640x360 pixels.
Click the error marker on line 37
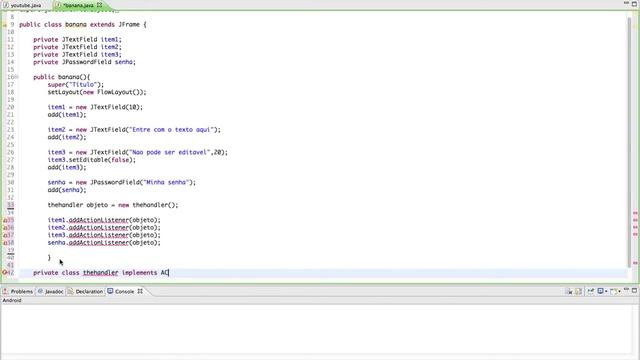click(x=5, y=235)
